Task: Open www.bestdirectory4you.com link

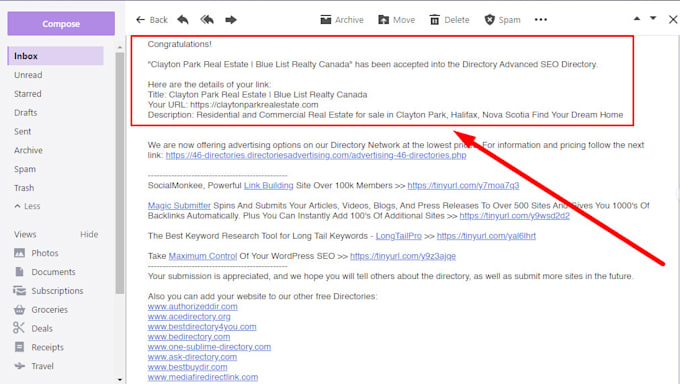Action: coord(202,327)
